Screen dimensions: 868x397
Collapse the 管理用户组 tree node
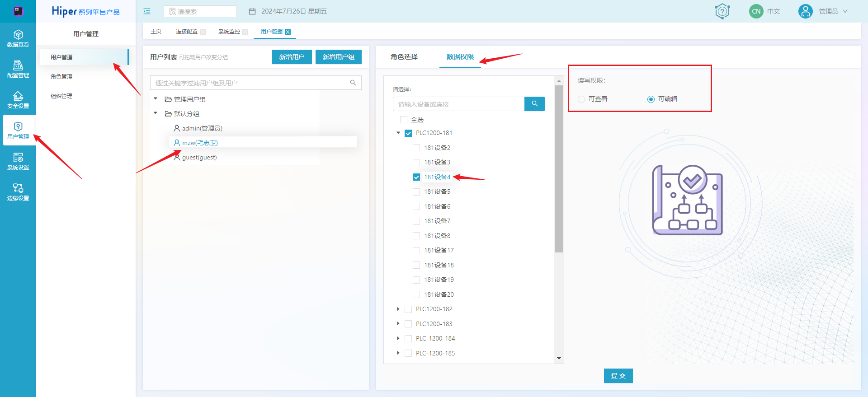click(156, 98)
